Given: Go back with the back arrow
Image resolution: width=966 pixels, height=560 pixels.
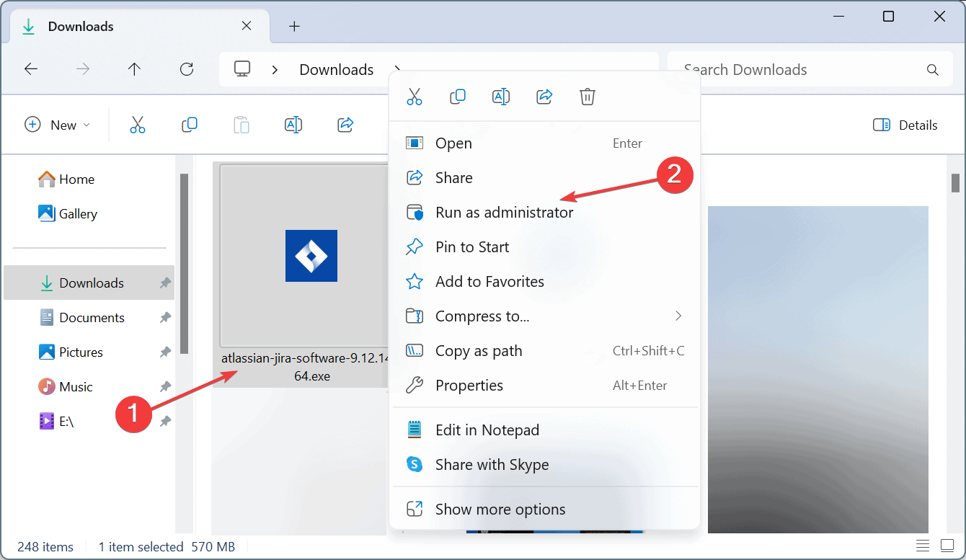Looking at the screenshot, I should coord(31,69).
